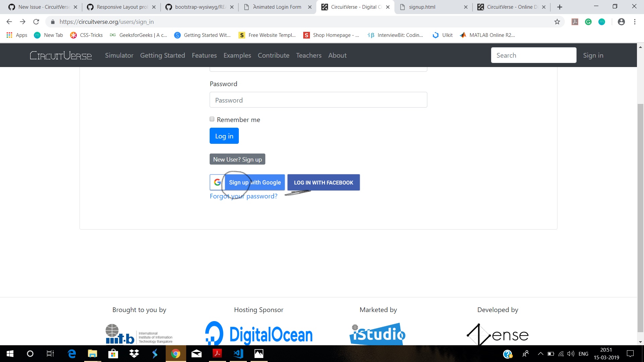The width and height of the screenshot is (644, 362).
Task: Open the Adobe Acrobat extension icon
Action: pos(575,21)
